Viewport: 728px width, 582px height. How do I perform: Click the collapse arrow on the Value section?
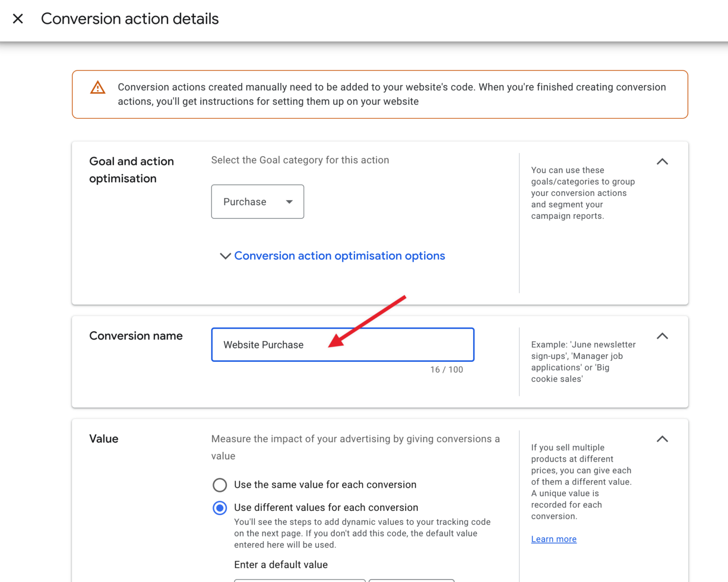click(662, 439)
